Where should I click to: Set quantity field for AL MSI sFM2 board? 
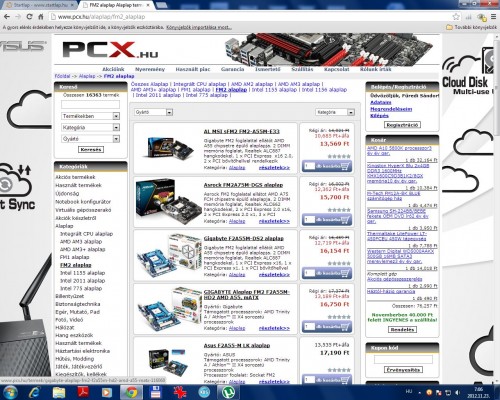309,166
